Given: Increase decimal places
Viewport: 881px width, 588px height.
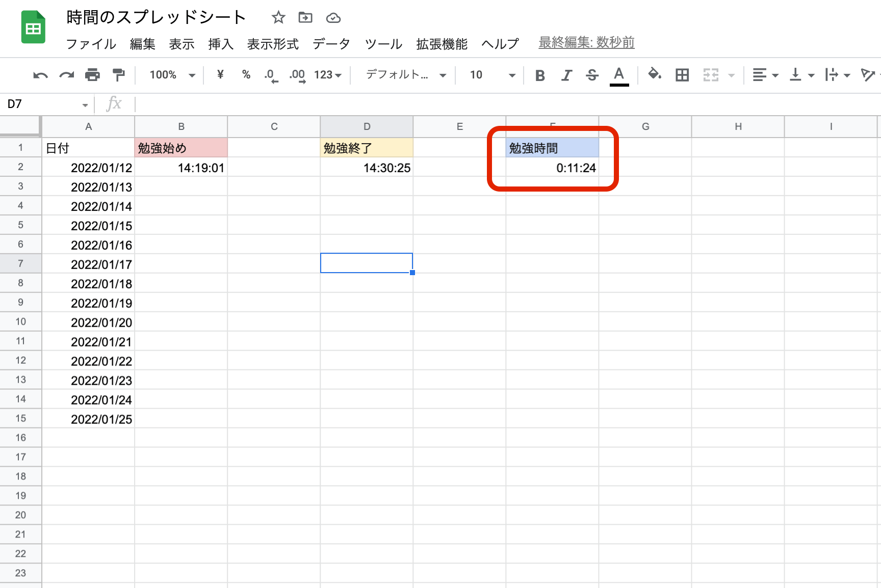Looking at the screenshot, I should (297, 76).
